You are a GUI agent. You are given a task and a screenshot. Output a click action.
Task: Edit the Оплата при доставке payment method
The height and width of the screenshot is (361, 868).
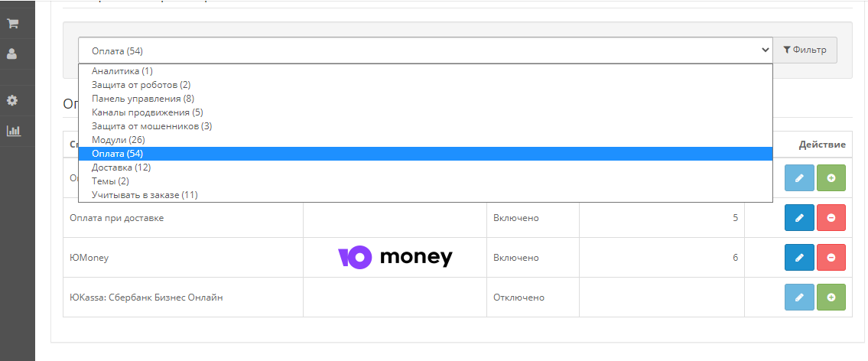coord(799,218)
